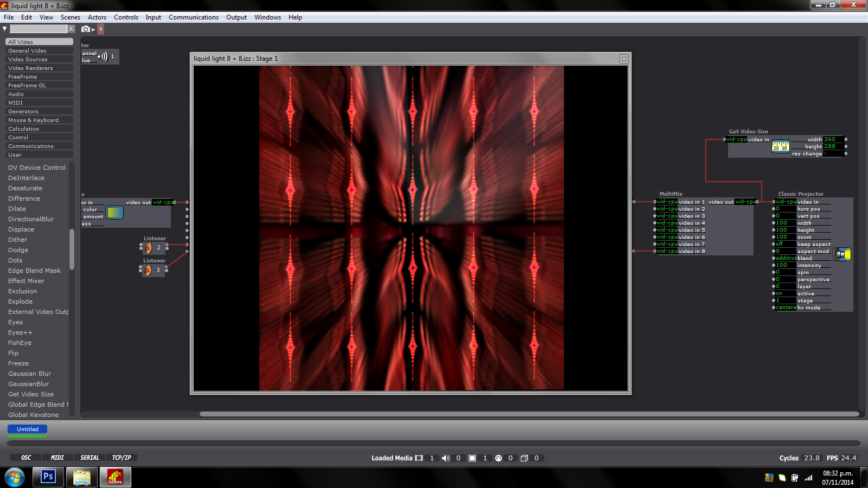Select the Video Sources actor category

(39, 59)
